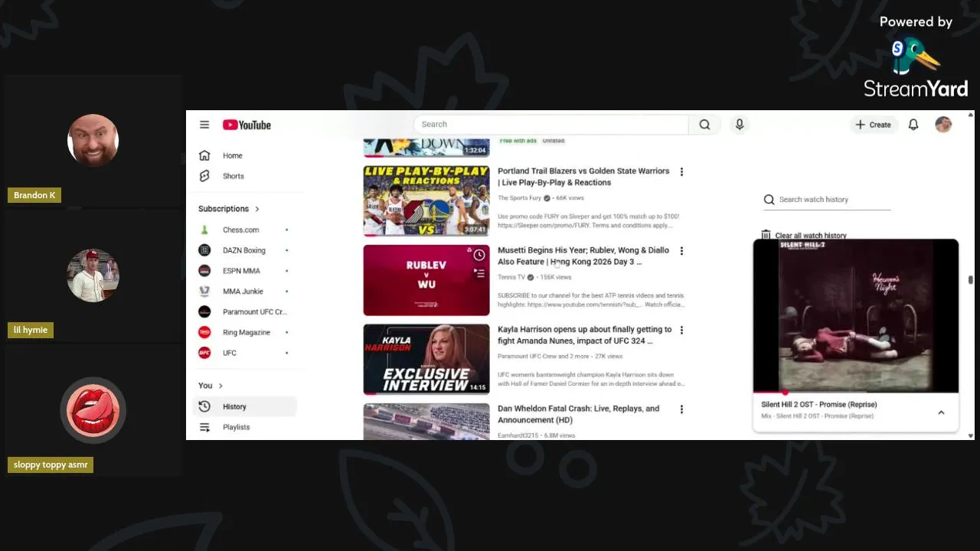Activate voice search microphone icon
The image size is (980, 551).
point(739,125)
